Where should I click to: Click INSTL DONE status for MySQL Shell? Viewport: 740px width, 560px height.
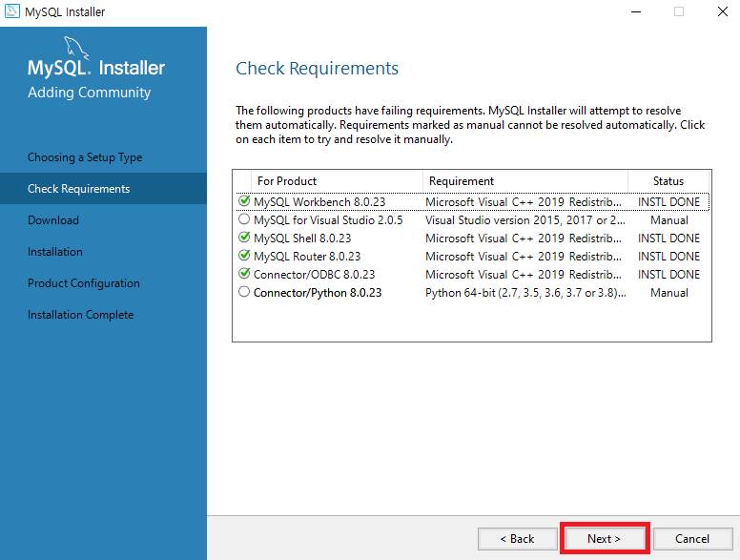pyautogui.click(x=668, y=239)
